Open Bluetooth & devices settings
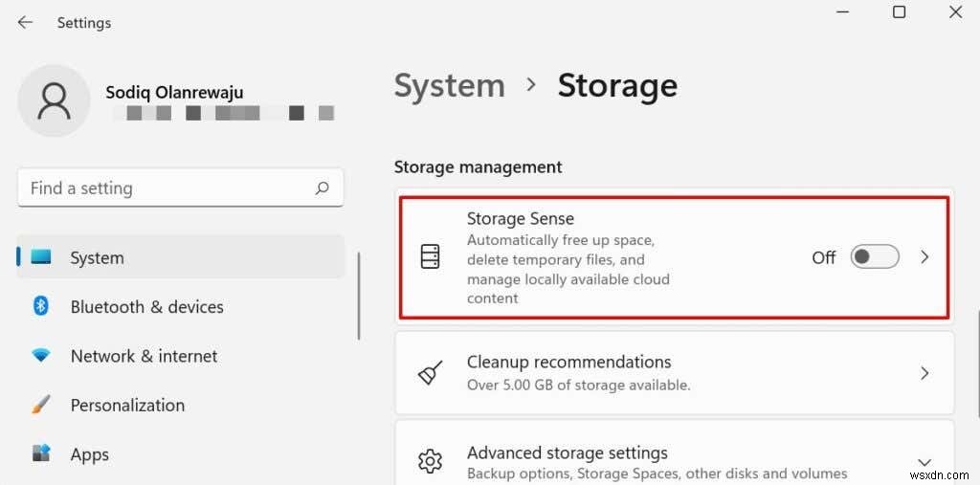 tap(146, 306)
